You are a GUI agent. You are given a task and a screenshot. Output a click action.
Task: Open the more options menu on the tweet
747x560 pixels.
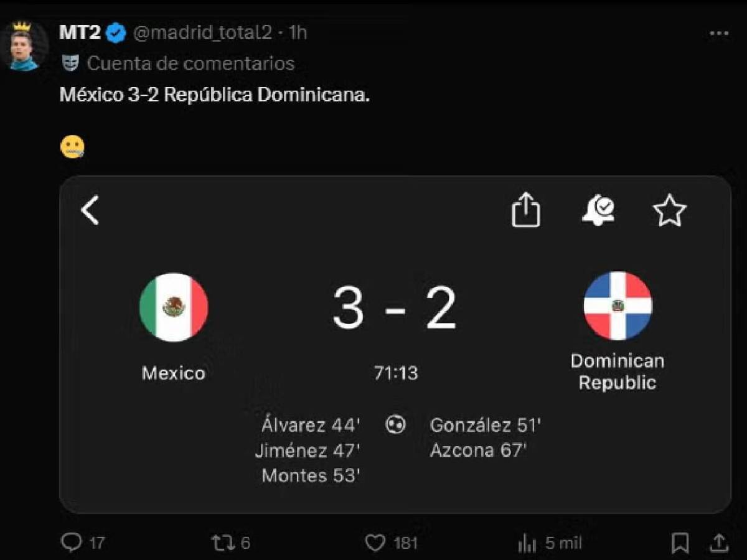[x=718, y=34]
